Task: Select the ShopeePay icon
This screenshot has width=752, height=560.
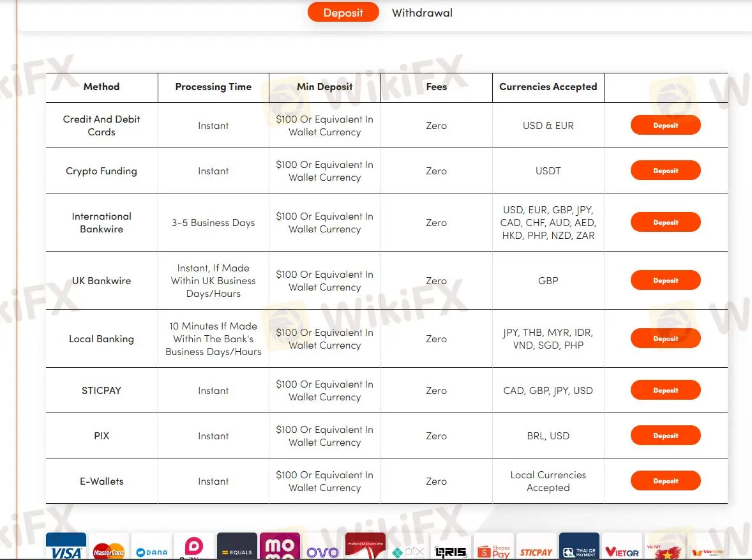Action: [493, 547]
